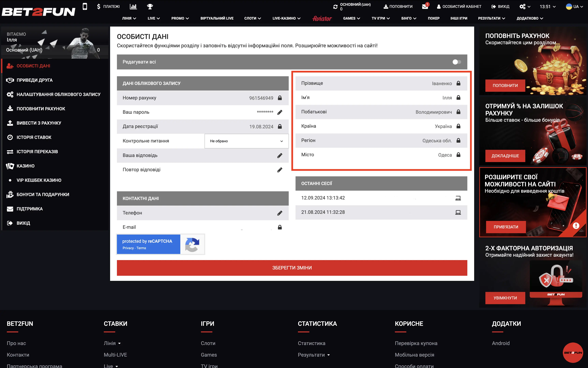Click the reCAPTCHA logo badge
The image size is (588, 368).
(192, 244)
